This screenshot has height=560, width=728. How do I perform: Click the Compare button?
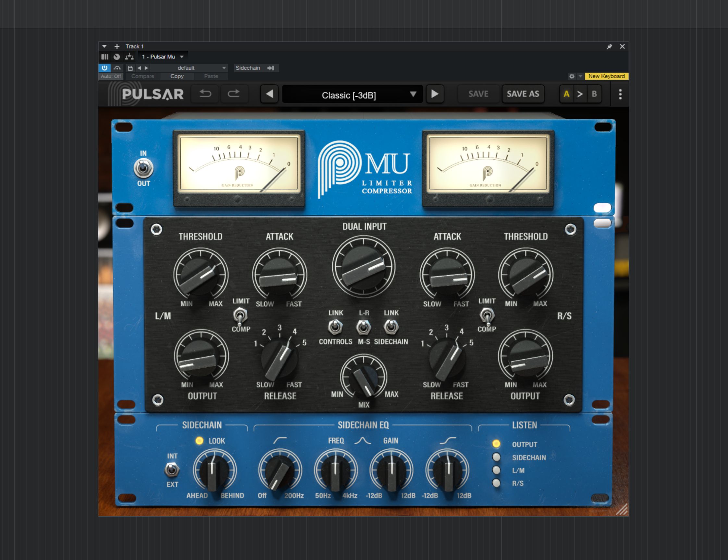(143, 76)
